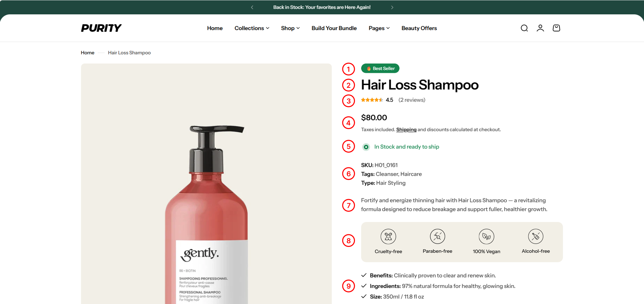Open the search icon in header
Image resolution: width=644 pixels, height=304 pixels.
(x=524, y=28)
